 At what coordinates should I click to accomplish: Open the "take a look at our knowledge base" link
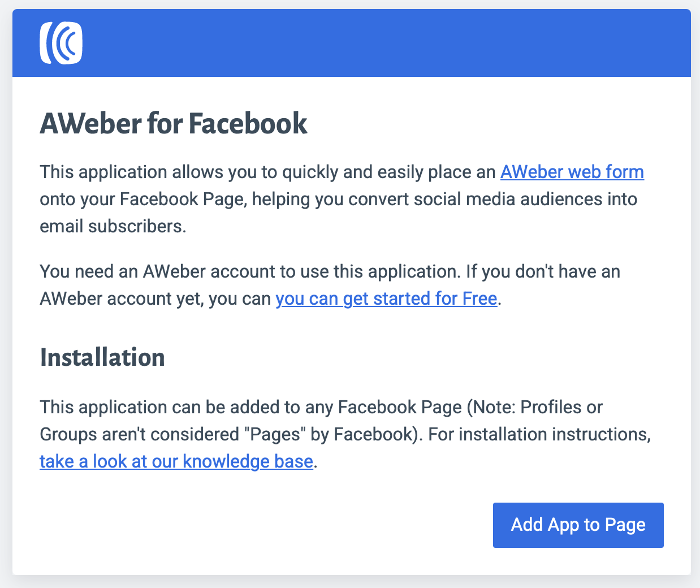coord(176,461)
